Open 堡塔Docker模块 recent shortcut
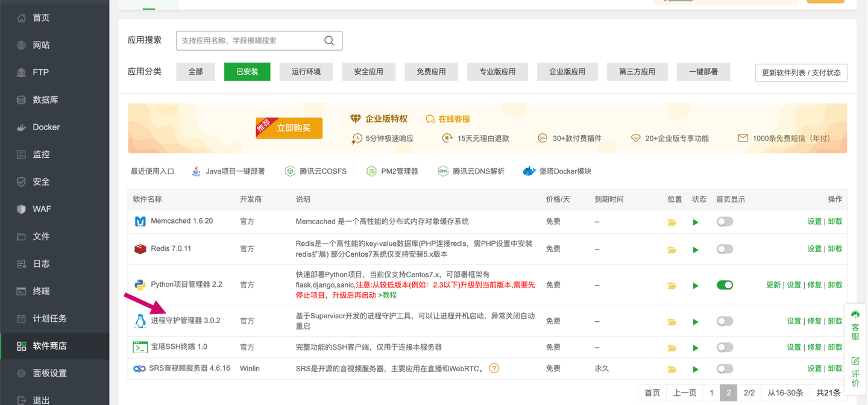 click(x=557, y=171)
